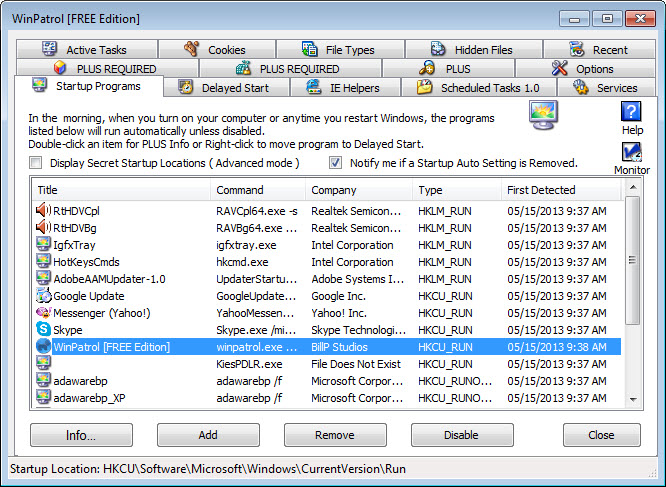This screenshot has height=487, width=666.
Task: Click the Yahoo Messenger row icon
Action: pyautogui.click(x=43, y=312)
